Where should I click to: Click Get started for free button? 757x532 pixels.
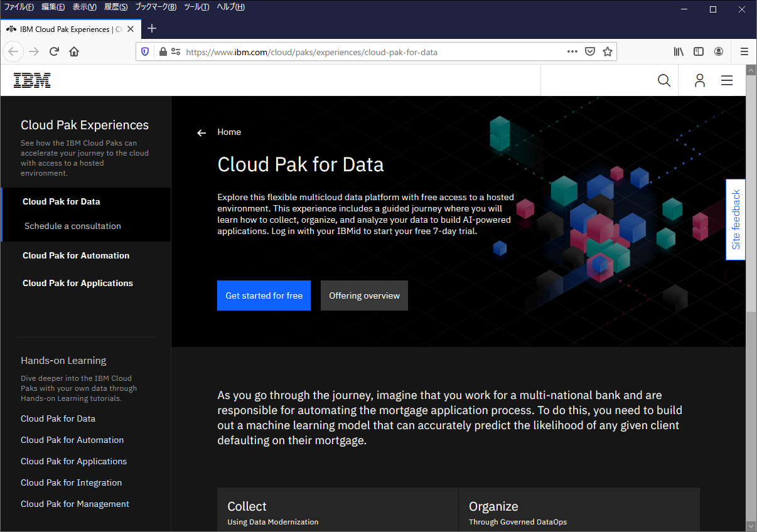pyautogui.click(x=264, y=295)
